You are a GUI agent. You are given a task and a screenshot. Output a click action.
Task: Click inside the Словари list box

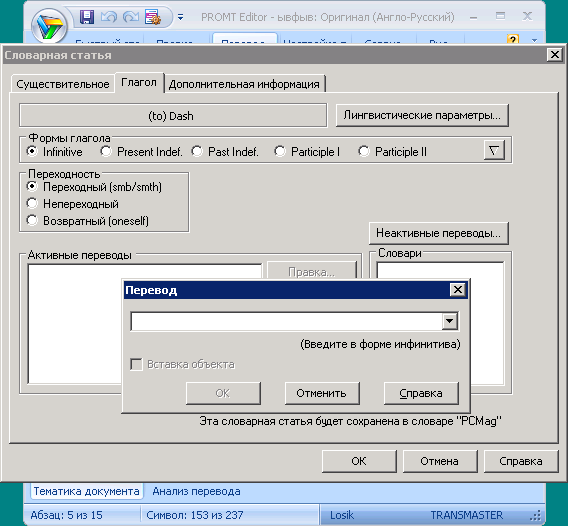coord(486,323)
